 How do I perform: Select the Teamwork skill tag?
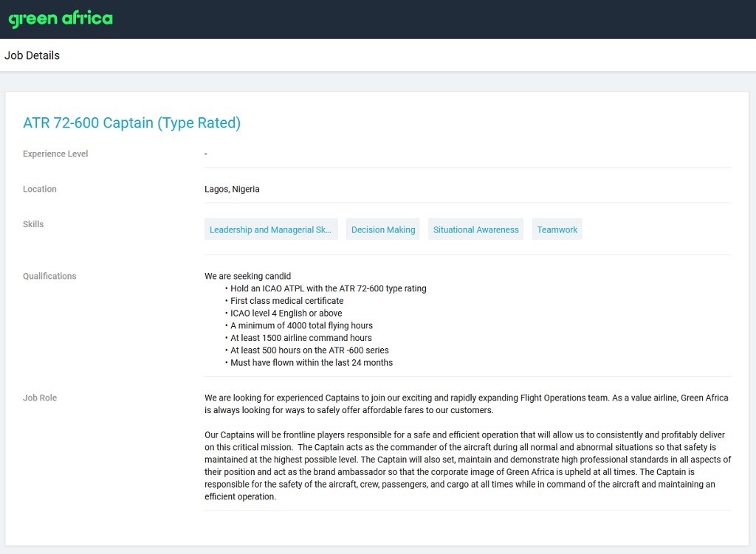557,229
